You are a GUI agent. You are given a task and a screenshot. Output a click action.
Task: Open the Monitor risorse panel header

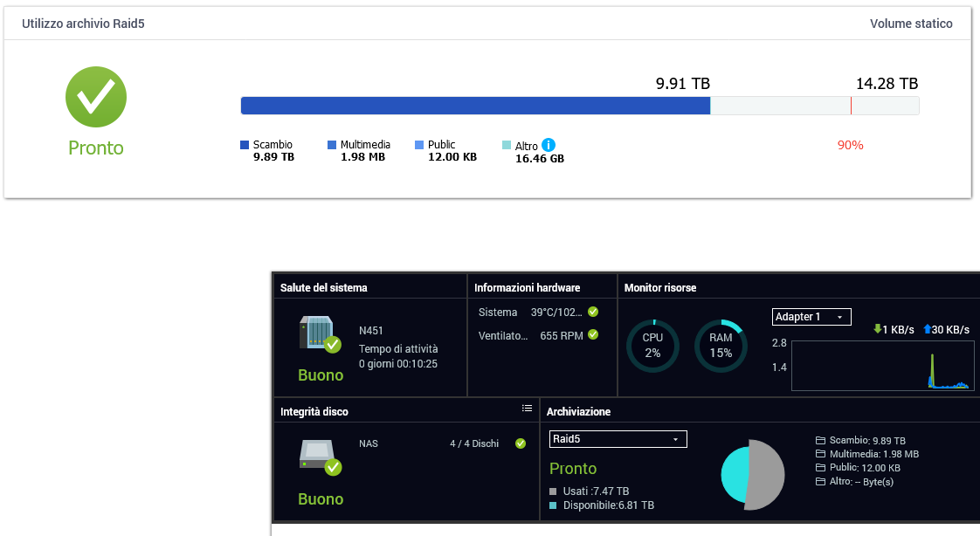[659, 287]
